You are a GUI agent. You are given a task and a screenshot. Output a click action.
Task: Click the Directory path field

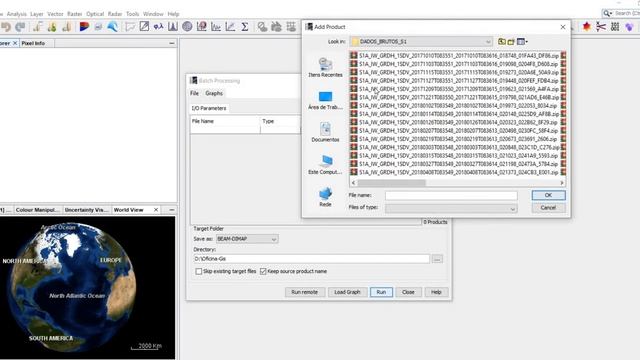click(311, 259)
